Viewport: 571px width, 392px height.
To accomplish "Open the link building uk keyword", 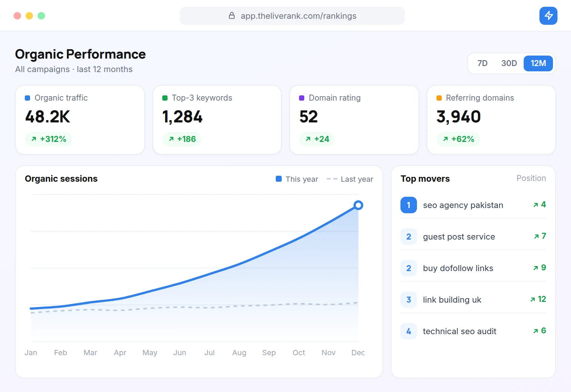I will (x=452, y=300).
